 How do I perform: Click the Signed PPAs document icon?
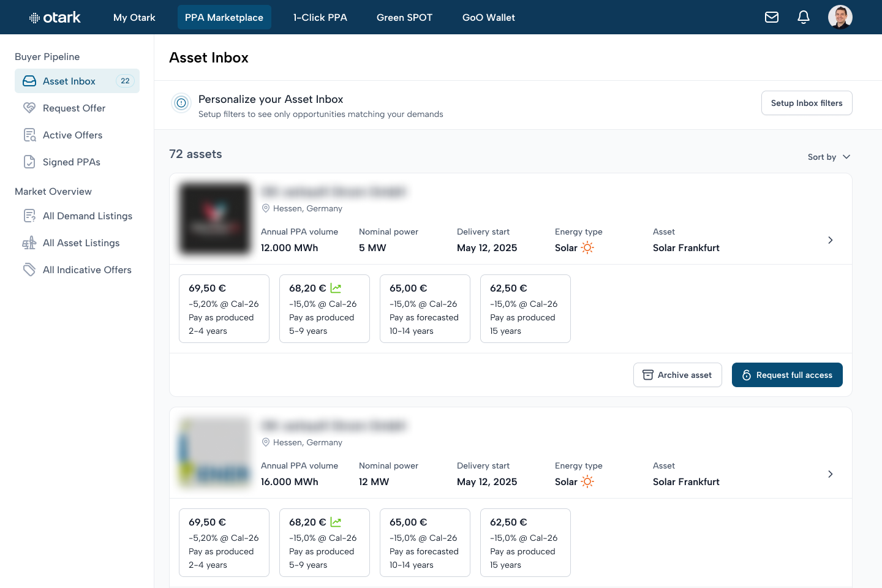(29, 162)
